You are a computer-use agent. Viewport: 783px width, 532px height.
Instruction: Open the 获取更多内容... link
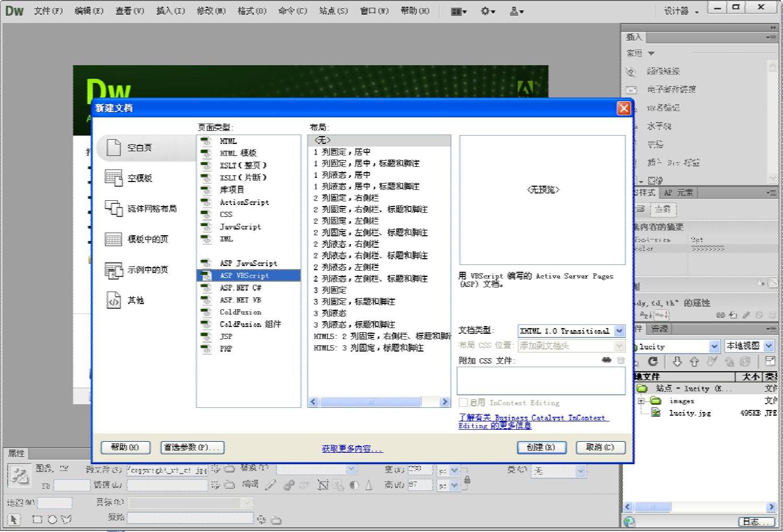pyautogui.click(x=352, y=448)
